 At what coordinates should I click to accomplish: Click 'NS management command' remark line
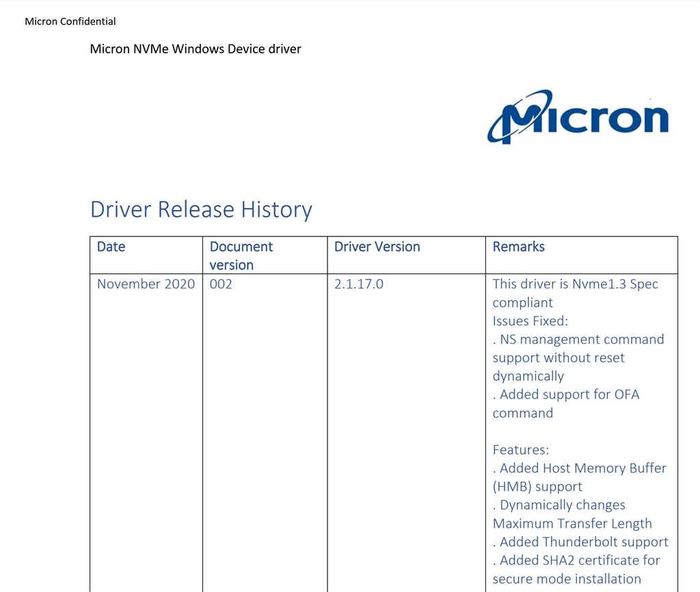[578, 339]
